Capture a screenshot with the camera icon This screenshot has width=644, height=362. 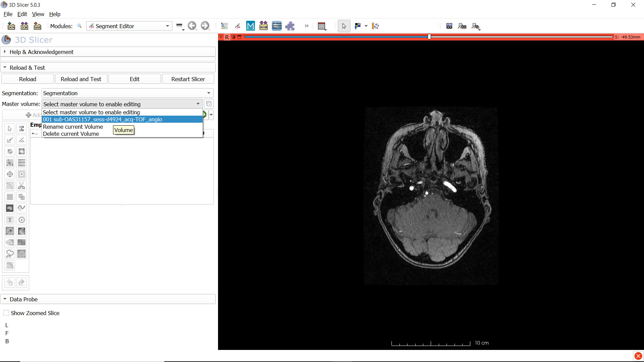pyautogui.click(x=449, y=26)
